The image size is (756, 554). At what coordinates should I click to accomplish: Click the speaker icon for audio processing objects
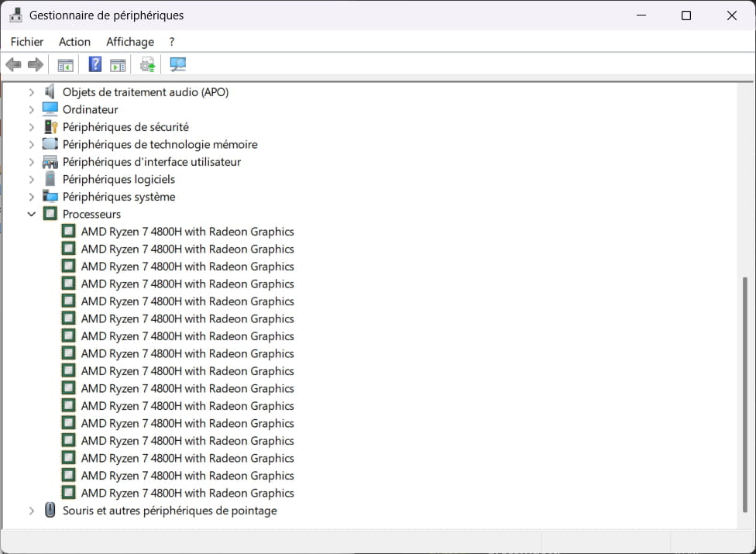[50, 91]
